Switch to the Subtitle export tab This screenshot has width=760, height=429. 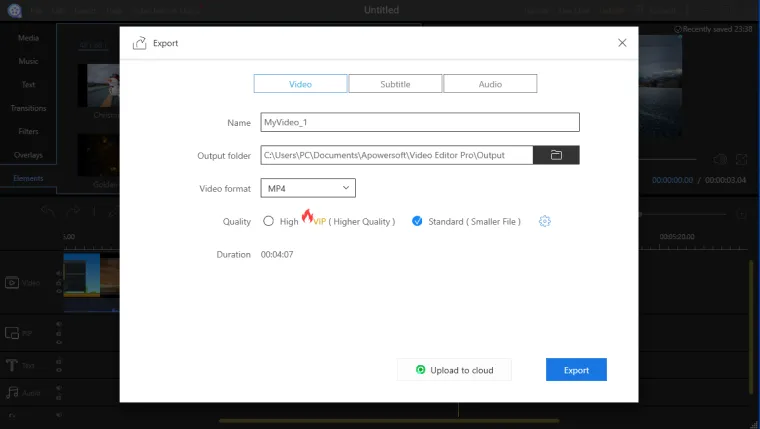tap(395, 84)
